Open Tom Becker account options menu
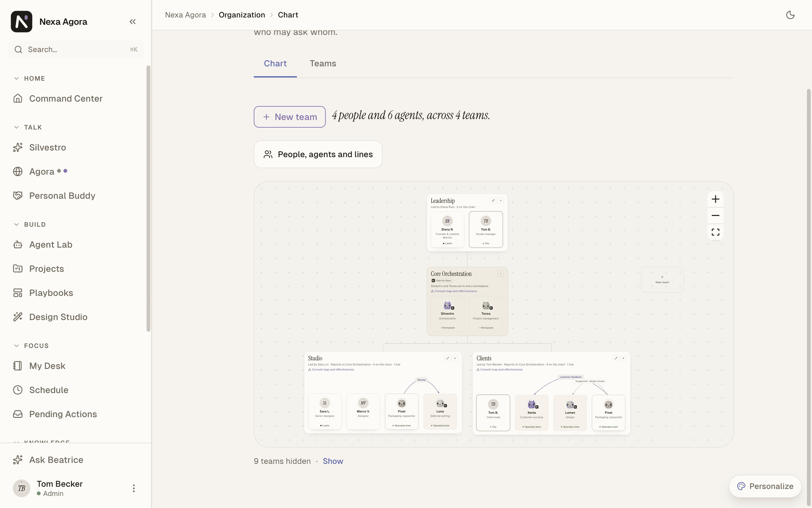This screenshot has height=508, width=812. (134, 488)
